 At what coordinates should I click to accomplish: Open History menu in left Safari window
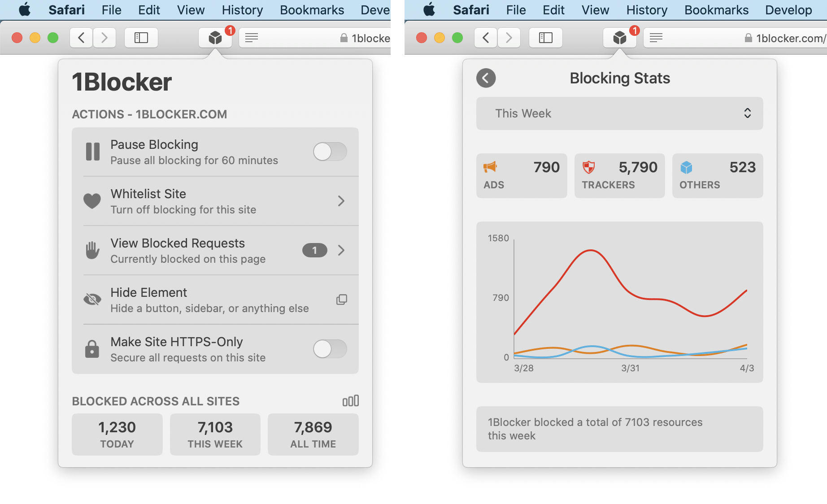pos(243,10)
